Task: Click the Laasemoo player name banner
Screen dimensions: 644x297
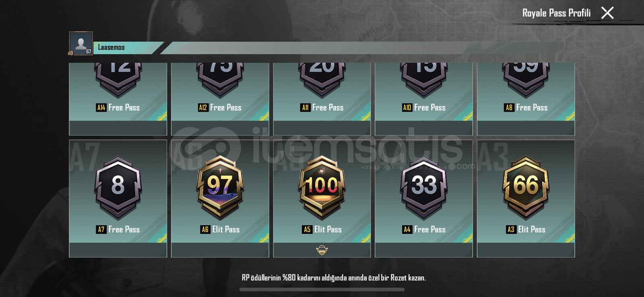Action: click(128, 47)
